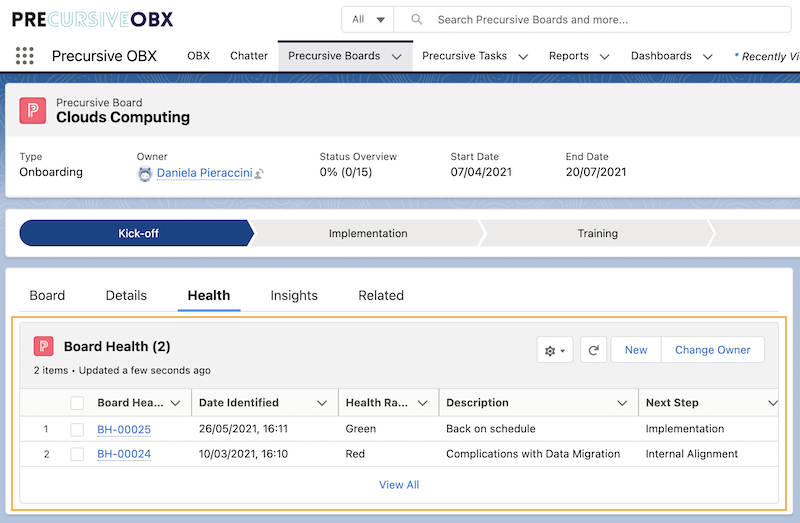Click the Red health rating cell
Image resolution: width=800 pixels, height=523 pixels.
click(x=355, y=454)
